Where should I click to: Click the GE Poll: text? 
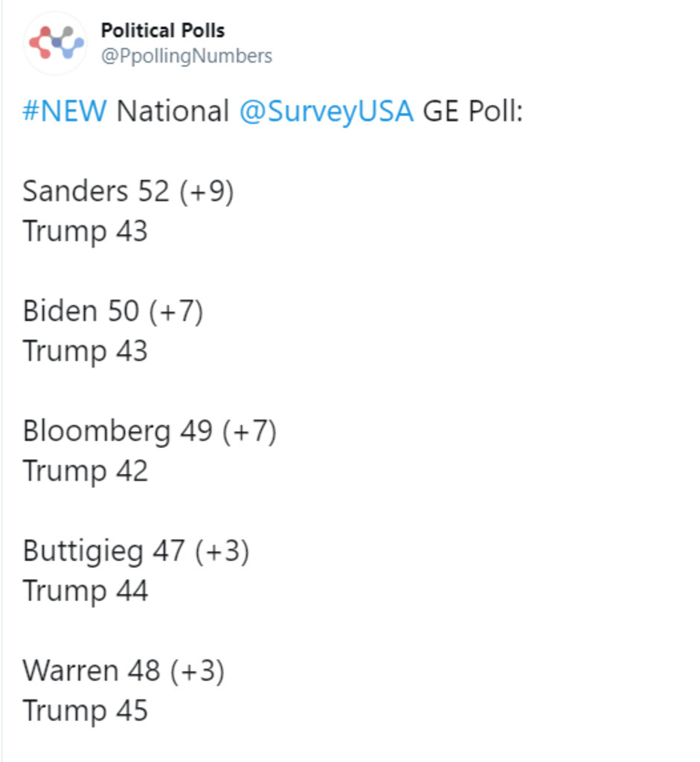[x=473, y=112]
